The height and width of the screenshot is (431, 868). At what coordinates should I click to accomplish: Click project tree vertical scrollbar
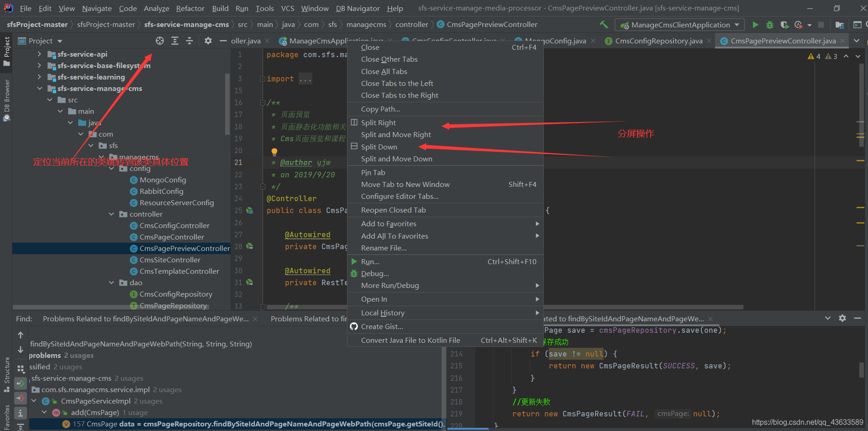(x=227, y=105)
